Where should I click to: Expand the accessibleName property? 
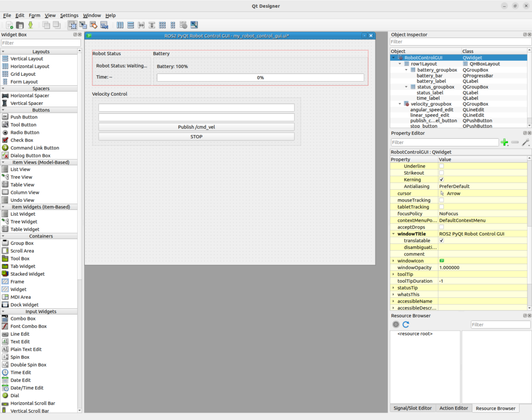tap(393, 301)
